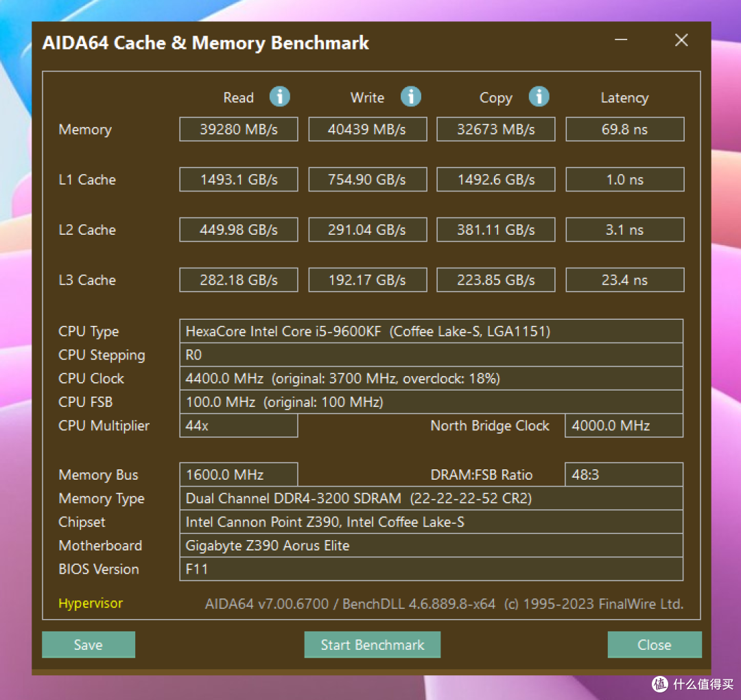The height and width of the screenshot is (700, 741).
Task: Click the CPU FSB field 100.0 MHz
Action: (431, 401)
